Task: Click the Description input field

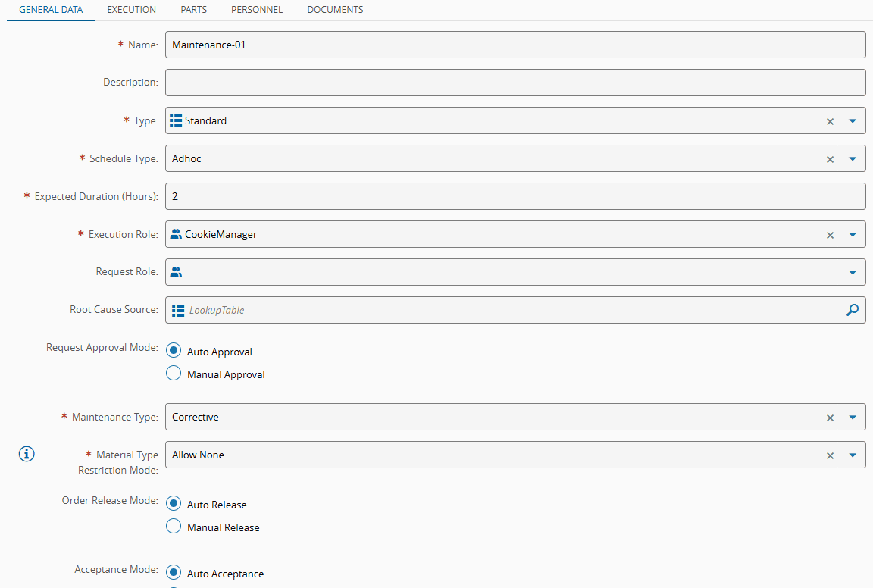Action: pyautogui.click(x=515, y=83)
